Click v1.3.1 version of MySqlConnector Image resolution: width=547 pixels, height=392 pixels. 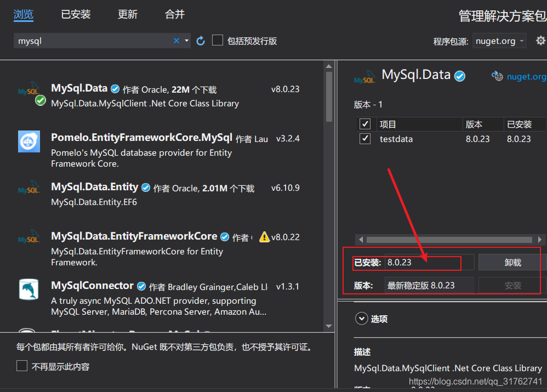pos(287,286)
